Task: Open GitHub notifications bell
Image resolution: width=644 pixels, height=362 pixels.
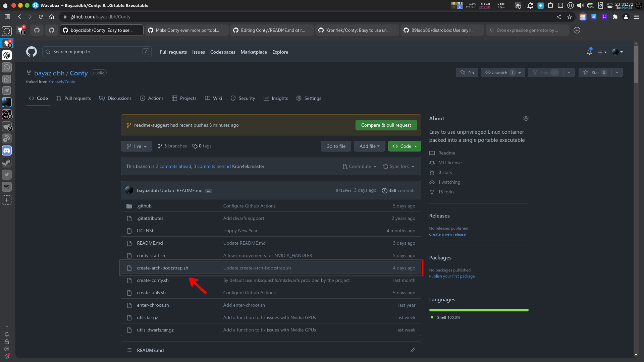Action: 589,52
